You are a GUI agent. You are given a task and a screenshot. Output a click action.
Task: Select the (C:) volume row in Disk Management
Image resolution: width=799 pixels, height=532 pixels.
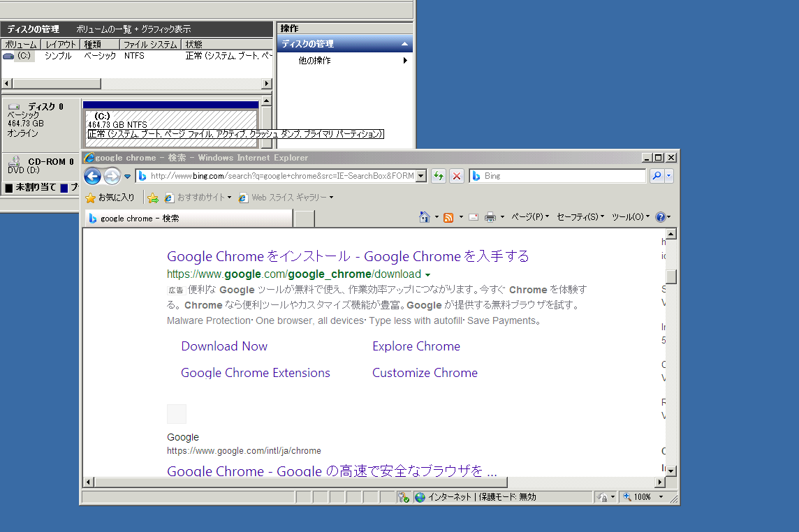click(137, 56)
